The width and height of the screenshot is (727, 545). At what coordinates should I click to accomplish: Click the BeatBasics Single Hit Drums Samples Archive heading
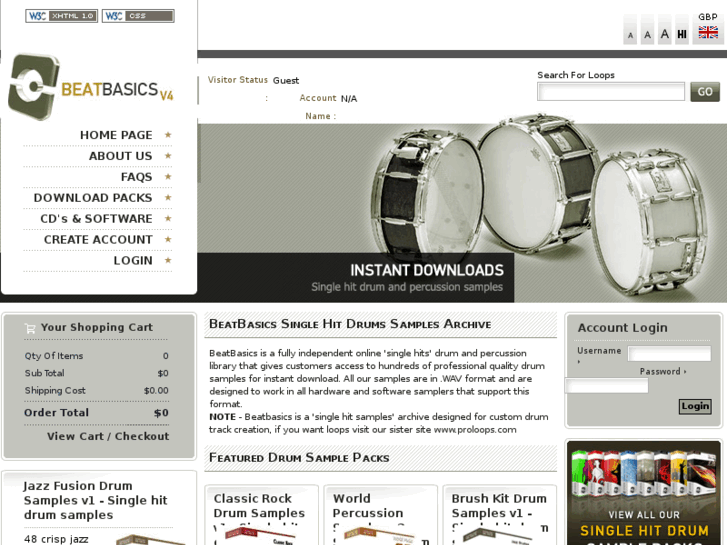350,324
